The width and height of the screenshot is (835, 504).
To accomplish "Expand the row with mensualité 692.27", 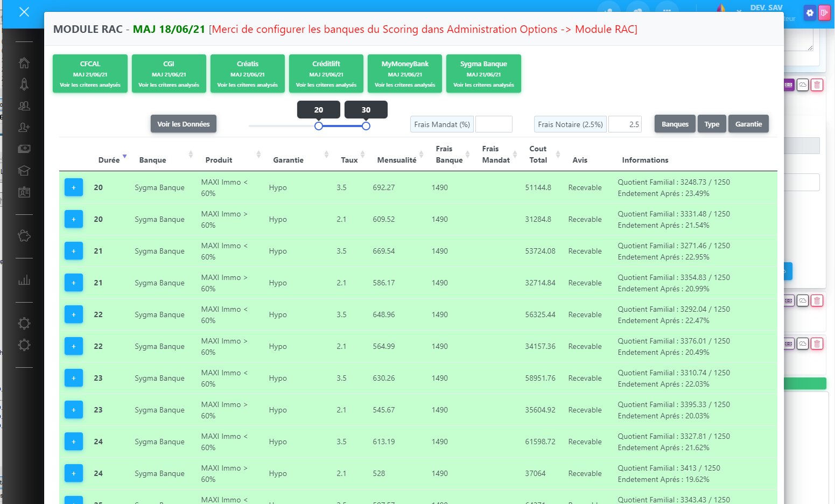I will [74, 187].
